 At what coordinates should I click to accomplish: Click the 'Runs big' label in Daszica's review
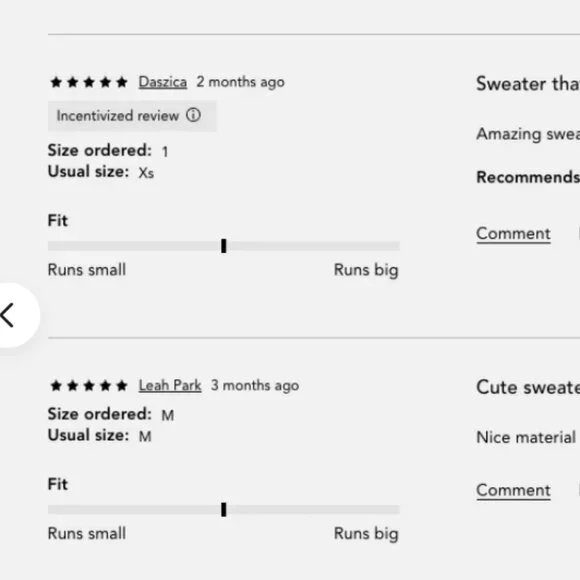pyautogui.click(x=366, y=270)
